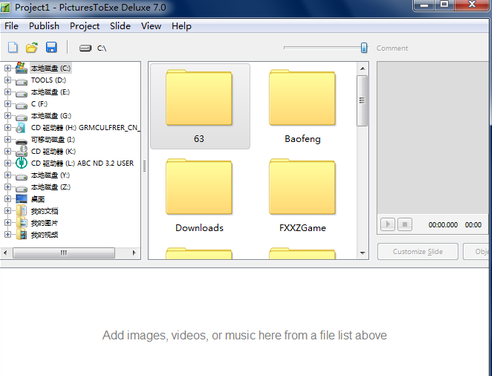Click the My Pictures folder icon

point(21,223)
